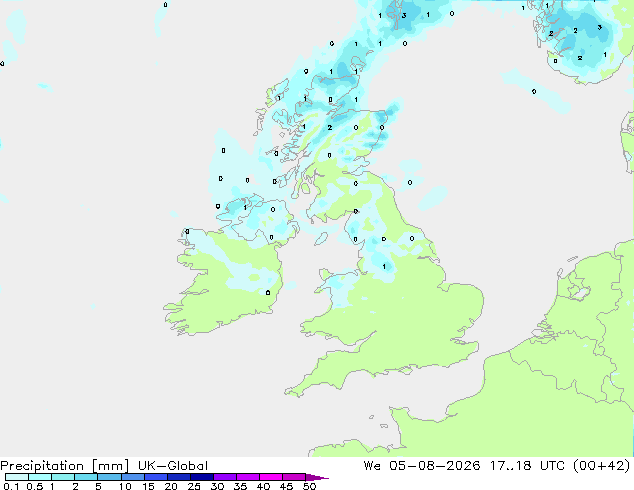Image resolution: width=634 pixels, height=490 pixels.
Task: Click the 30–35 mm purple legend swatch
Action: [x=224, y=477]
